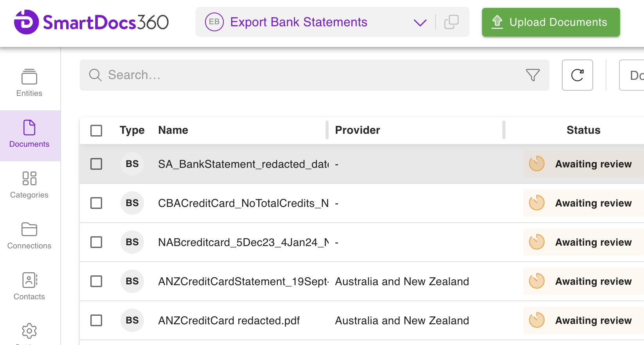Open the Categories sidebar section
Image resolution: width=644 pixels, height=345 pixels.
click(29, 185)
